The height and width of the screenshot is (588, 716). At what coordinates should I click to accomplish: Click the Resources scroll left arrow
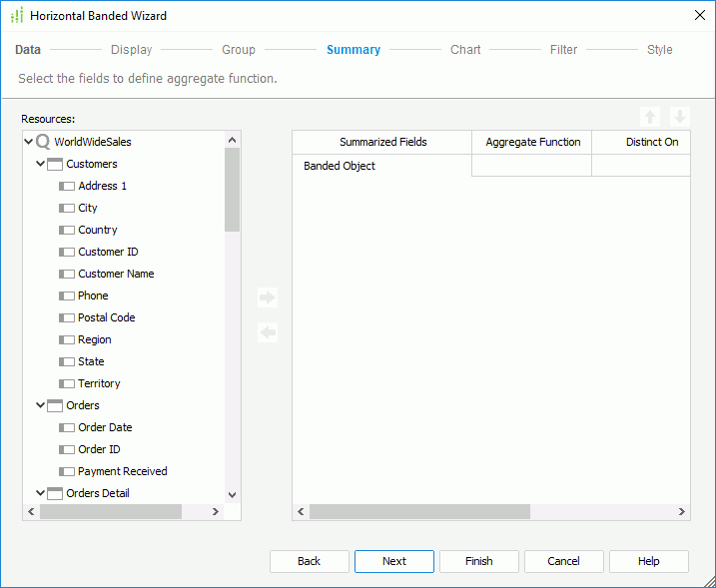31,512
